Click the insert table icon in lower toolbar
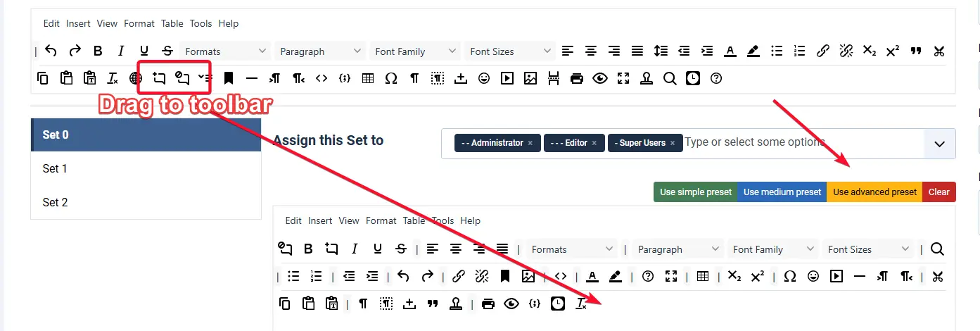 (x=702, y=276)
